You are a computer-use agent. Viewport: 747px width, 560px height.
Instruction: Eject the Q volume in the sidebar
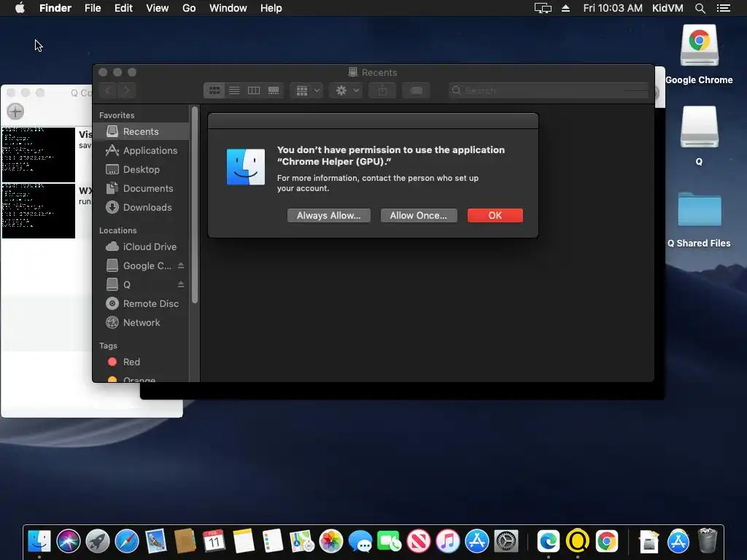(181, 284)
